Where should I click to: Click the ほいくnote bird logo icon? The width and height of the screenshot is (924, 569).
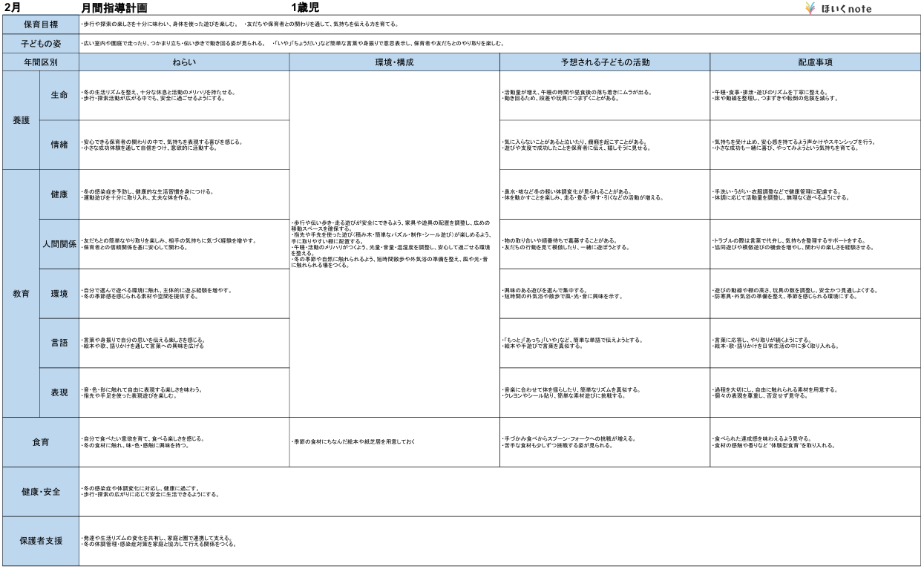[810, 9]
